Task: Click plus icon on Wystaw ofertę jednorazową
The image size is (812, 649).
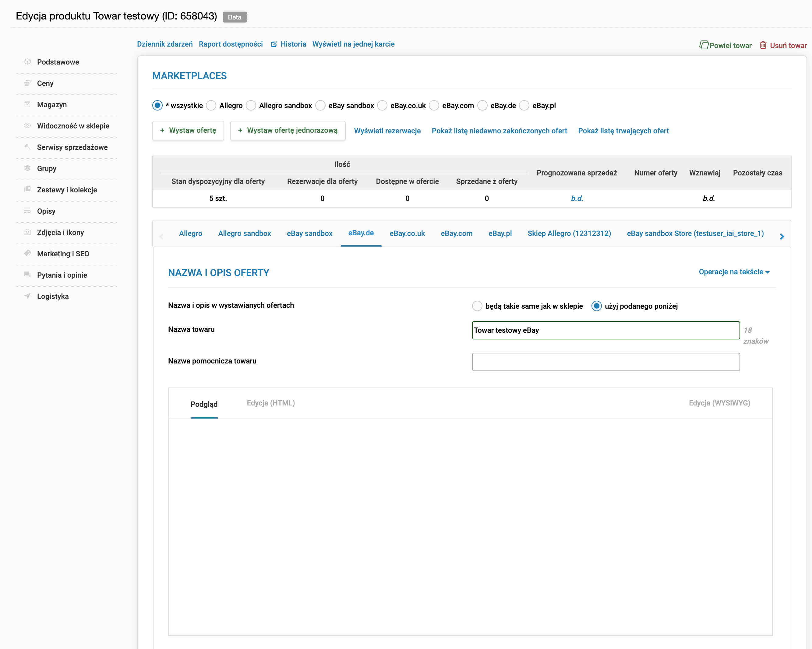Action: click(x=240, y=130)
